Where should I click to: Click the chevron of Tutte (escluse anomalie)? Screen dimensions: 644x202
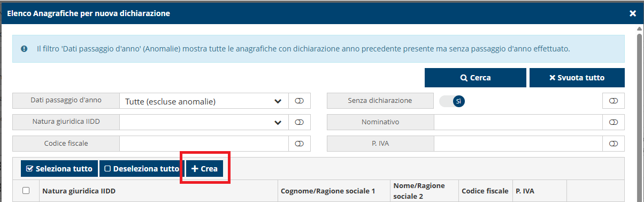[x=278, y=101]
